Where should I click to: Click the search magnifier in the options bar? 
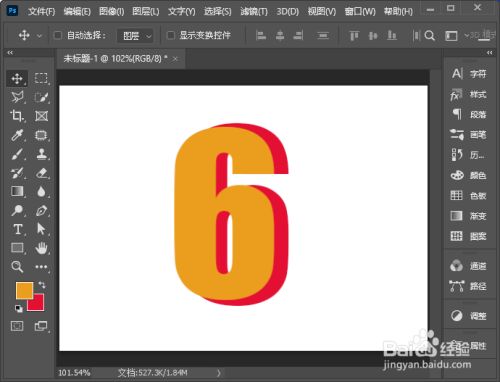(x=430, y=35)
